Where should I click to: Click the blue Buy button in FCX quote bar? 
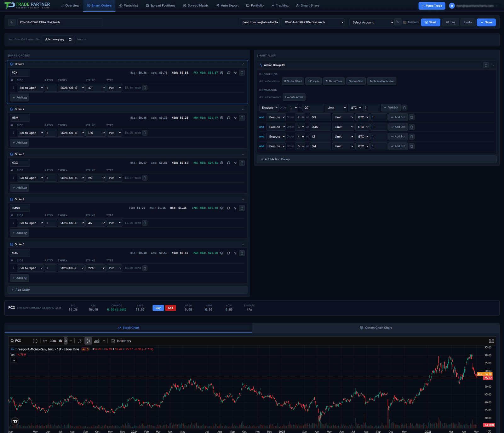158,308
